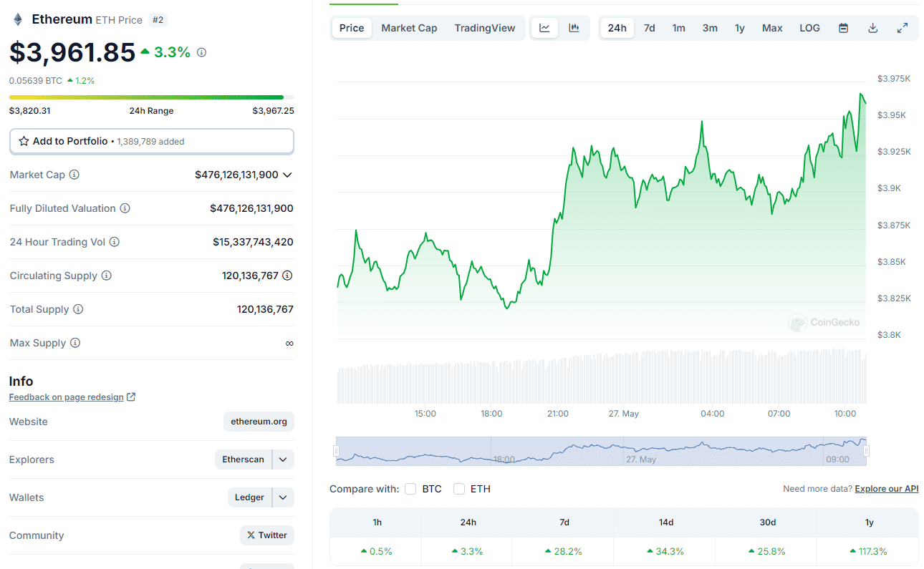Screen dimensions: 924x569
Task: Click the $3,961.85 price heading
Action: [72, 52]
